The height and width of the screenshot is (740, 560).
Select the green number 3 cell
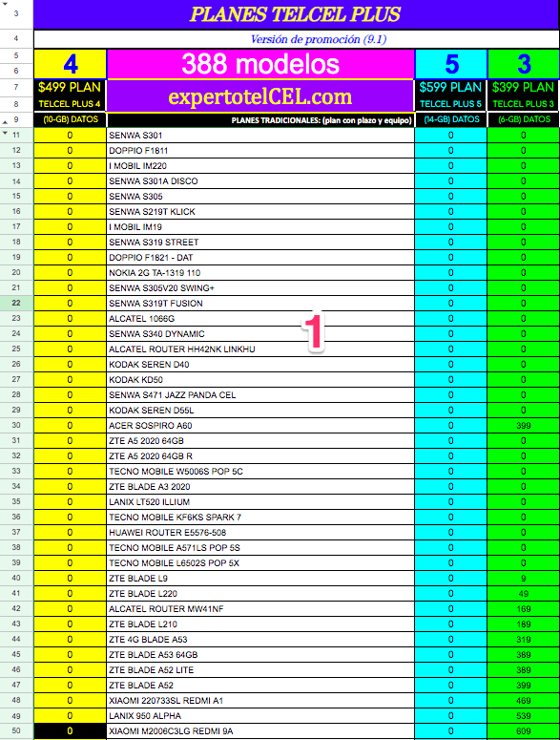point(523,64)
